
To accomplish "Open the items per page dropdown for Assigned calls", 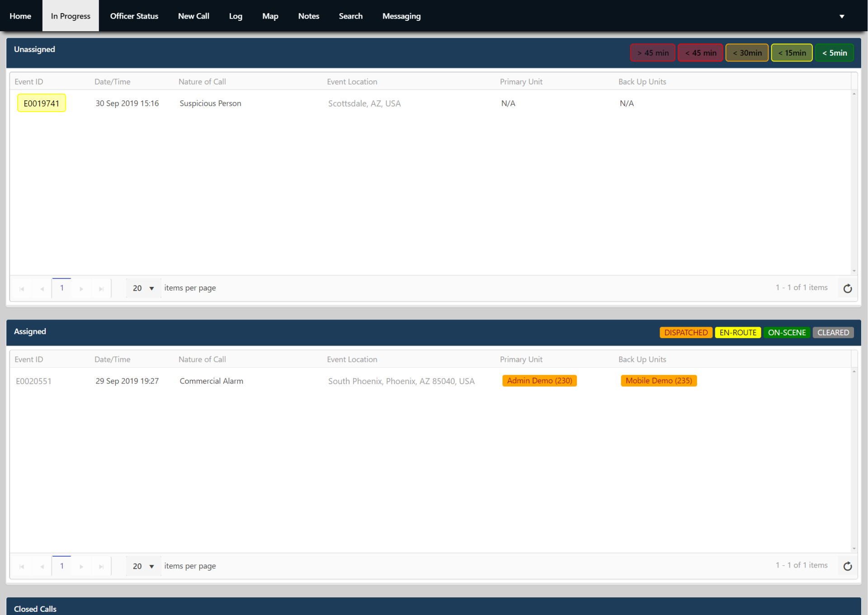I will click(x=143, y=566).
